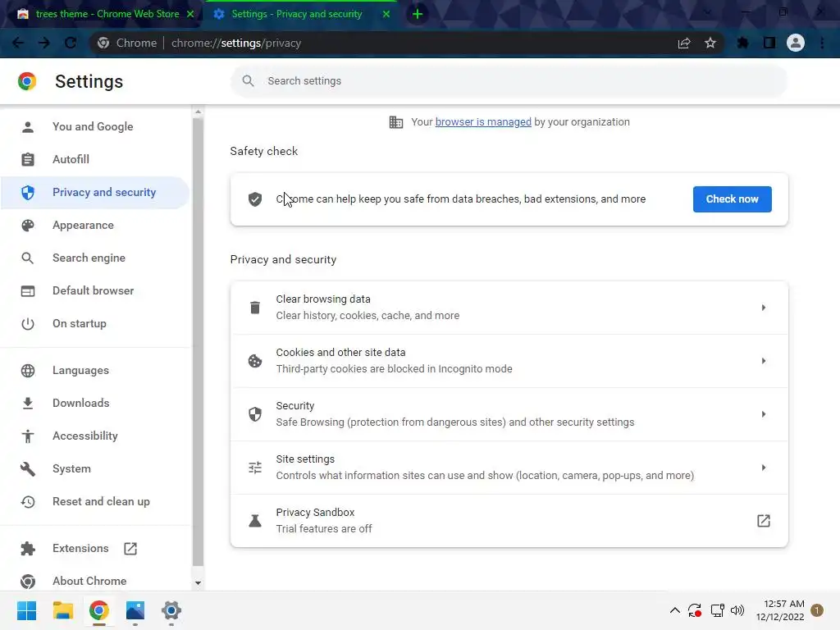Click the sidebar scrollbar up arrow
This screenshot has width=840, height=630.
199,112
